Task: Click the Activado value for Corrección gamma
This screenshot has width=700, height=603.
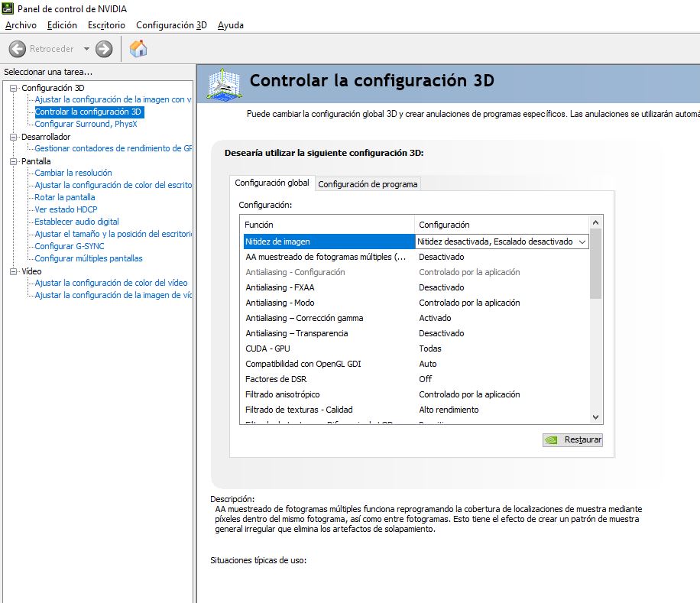Action: 435,318
